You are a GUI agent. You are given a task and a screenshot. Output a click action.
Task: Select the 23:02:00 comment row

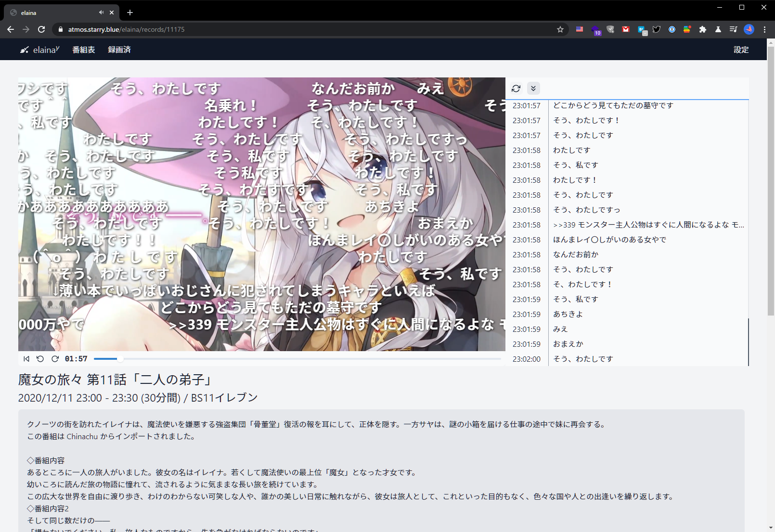pyautogui.click(x=627, y=359)
